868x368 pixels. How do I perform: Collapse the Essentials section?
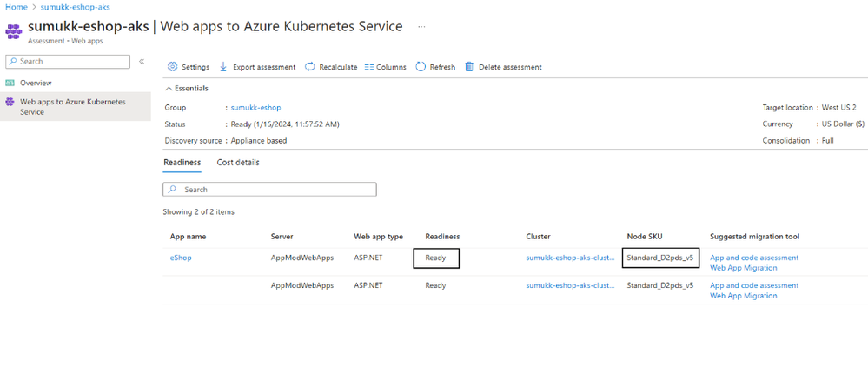tap(187, 88)
